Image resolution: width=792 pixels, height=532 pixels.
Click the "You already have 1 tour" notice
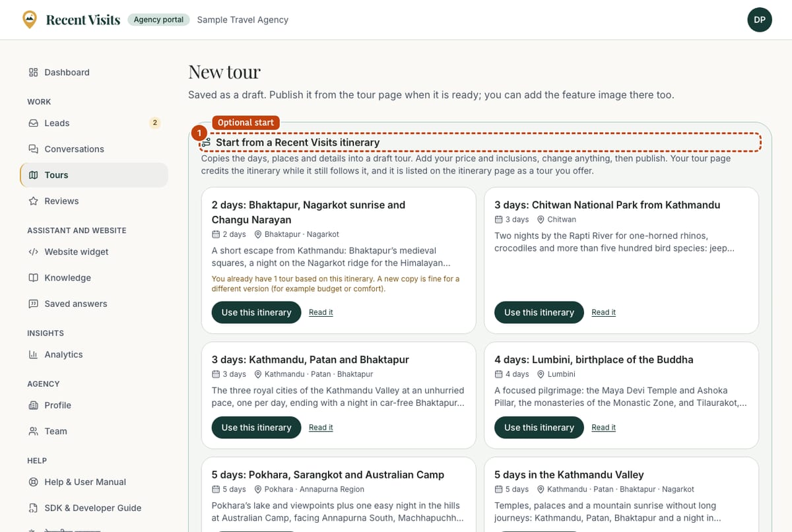point(336,283)
